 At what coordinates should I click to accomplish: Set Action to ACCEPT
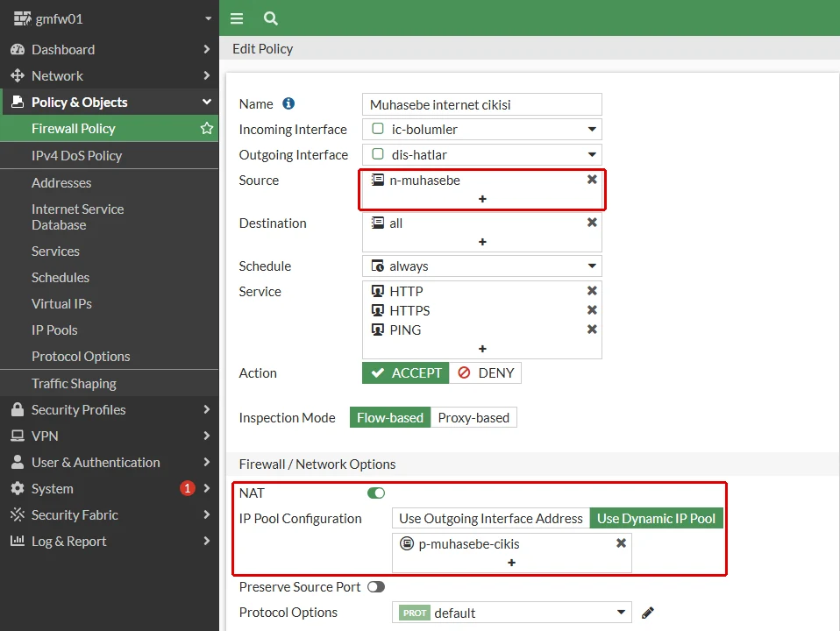click(406, 373)
